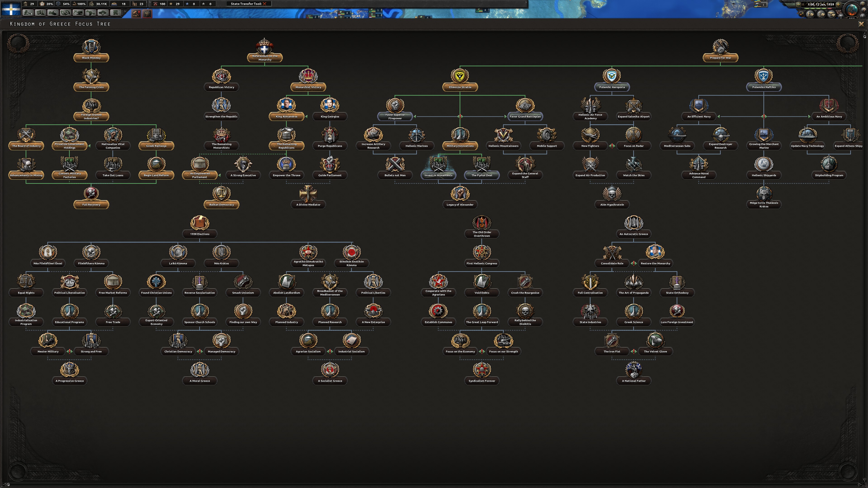Toggle the State Transfer Tool X
This screenshot has height=488, width=868.
264,4
